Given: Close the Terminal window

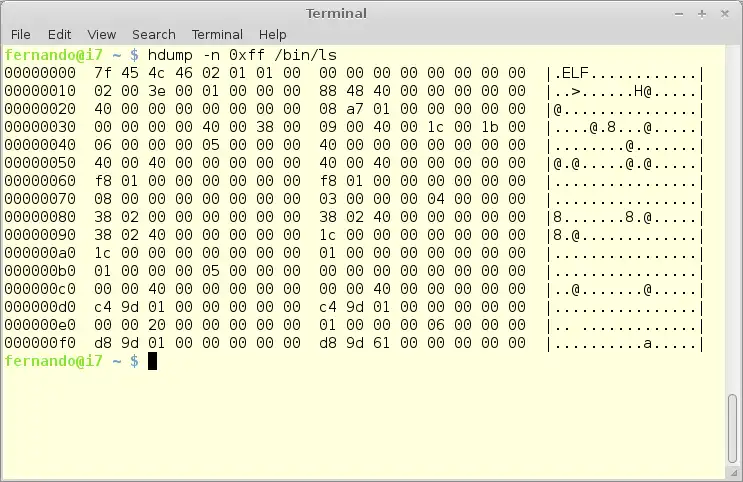Looking at the screenshot, I should (x=725, y=14).
